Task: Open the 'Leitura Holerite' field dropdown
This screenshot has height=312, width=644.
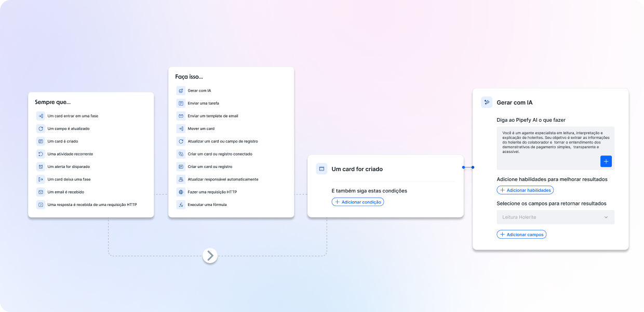Action: (555, 217)
